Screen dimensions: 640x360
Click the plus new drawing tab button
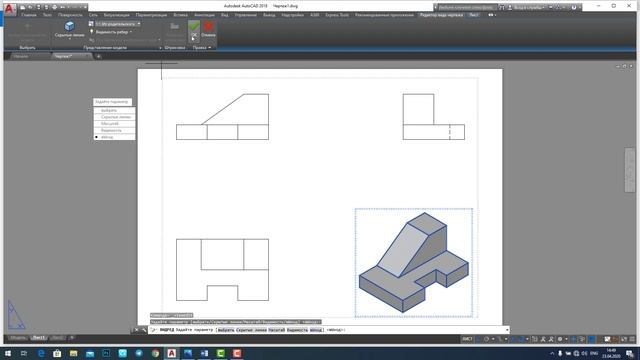(98, 56)
